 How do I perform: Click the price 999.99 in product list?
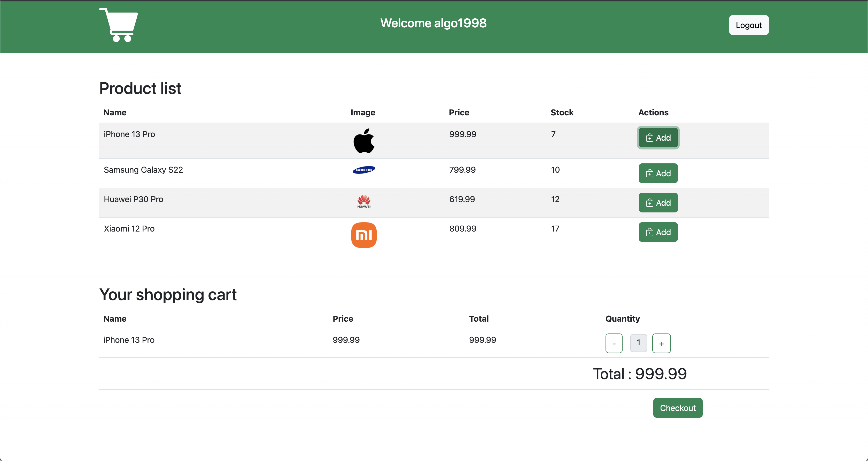463,134
